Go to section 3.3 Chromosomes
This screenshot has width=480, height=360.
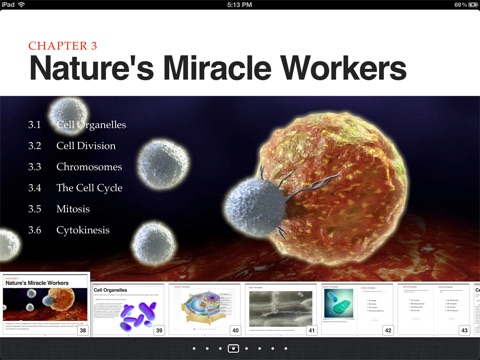pyautogui.click(x=75, y=167)
